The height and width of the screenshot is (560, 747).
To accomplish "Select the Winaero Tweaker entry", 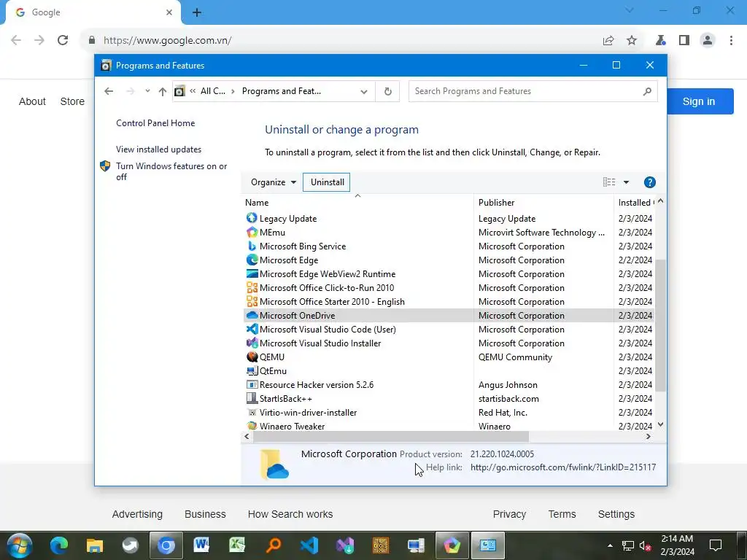I will pos(292,426).
